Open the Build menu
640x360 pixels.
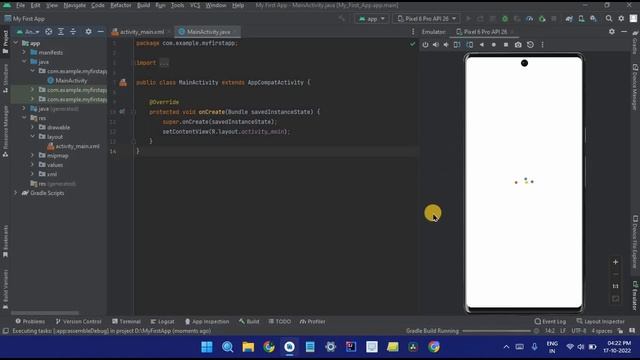coord(143,5)
